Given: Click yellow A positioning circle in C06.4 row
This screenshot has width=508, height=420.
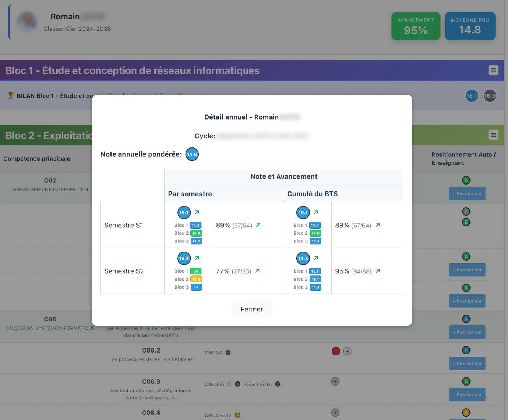Looking at the screenshot, I should click(466, 412).
